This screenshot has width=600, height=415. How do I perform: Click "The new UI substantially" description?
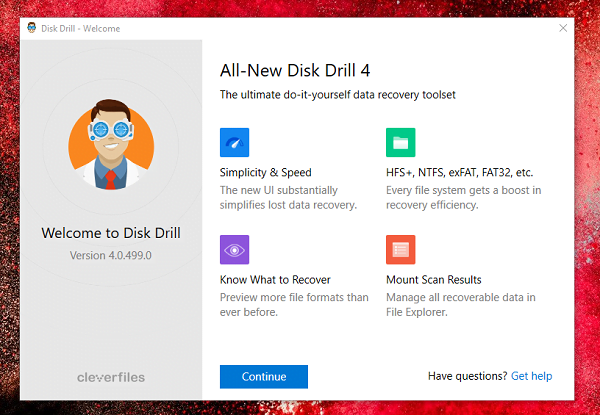(x=288, y=197)
